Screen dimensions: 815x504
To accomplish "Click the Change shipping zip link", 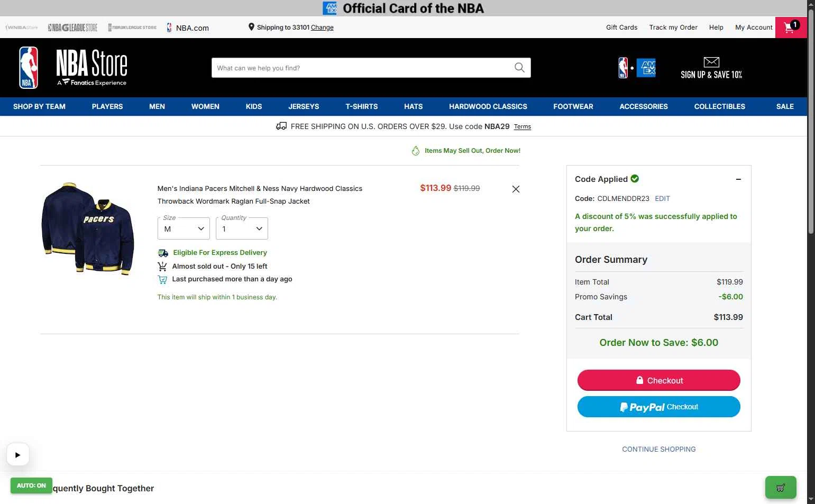I will 322,28.
